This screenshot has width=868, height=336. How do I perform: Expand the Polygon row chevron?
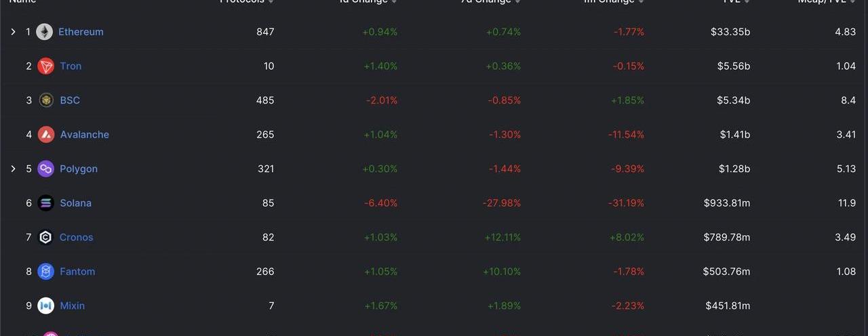(x=13, y=169)
